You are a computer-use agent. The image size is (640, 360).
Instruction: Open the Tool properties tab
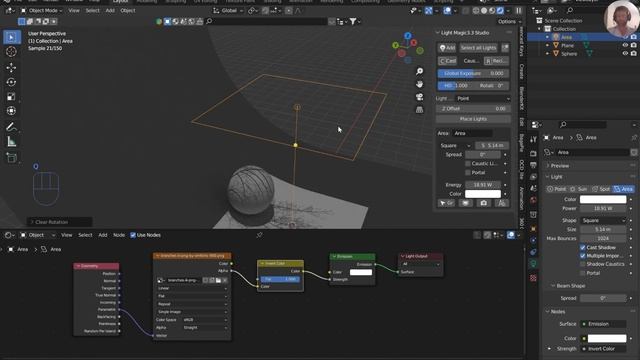tap(533, 140)
